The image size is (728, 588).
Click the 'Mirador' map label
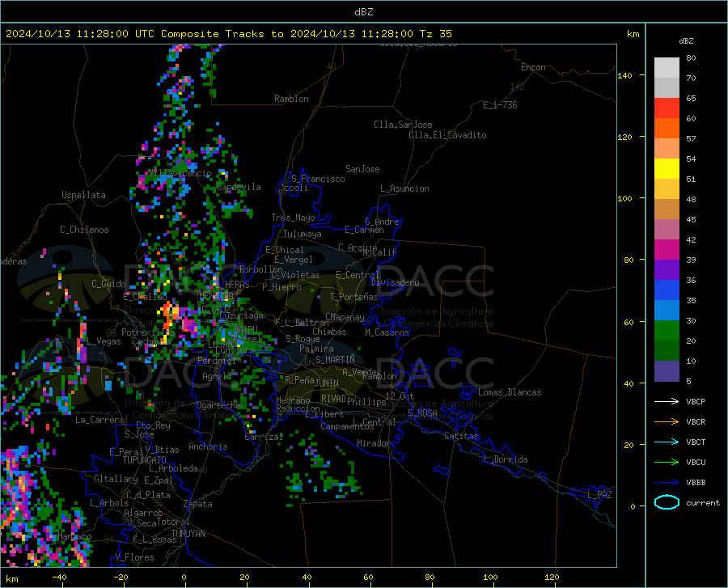tap(374, 443)
